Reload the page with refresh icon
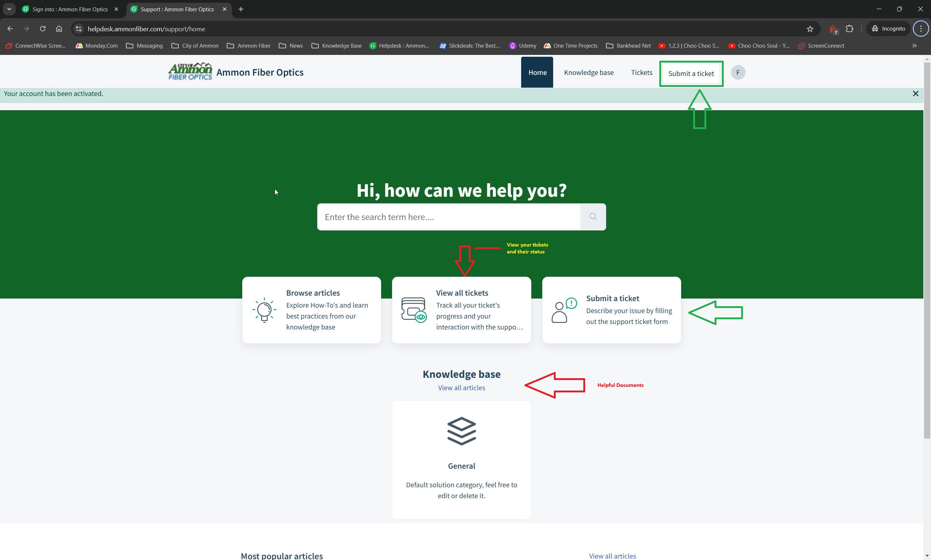Image resolution: width=931 pixels, height=560 pixels. pos(43,29)
